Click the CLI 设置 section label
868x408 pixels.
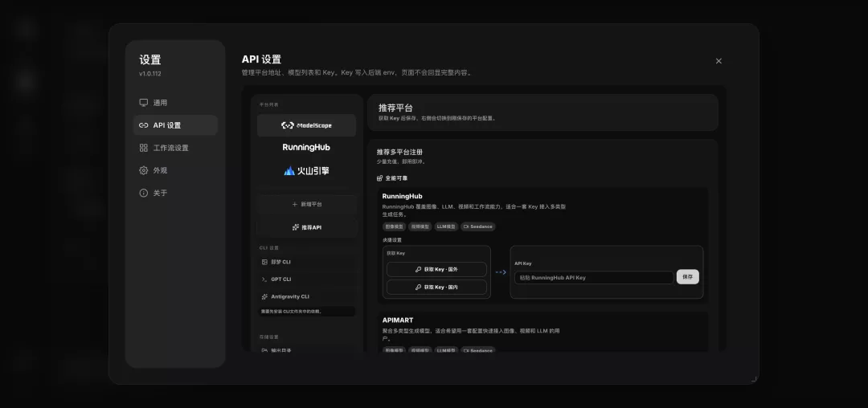click(269, 248)
